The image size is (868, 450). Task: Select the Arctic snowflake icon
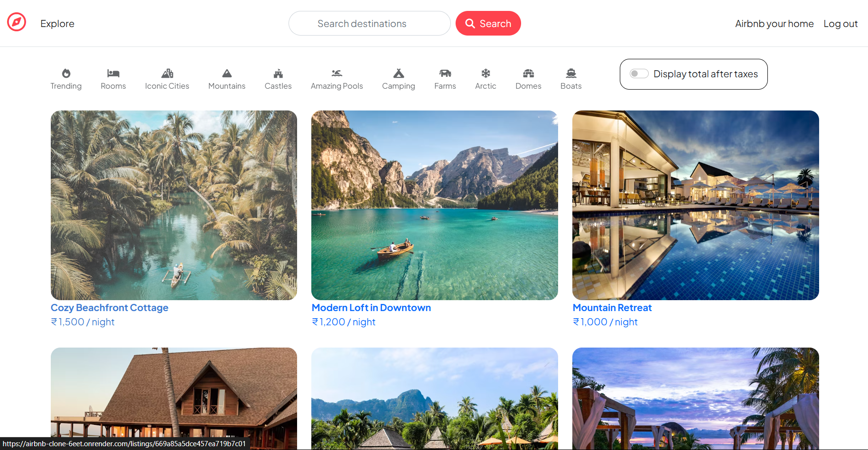485,73
